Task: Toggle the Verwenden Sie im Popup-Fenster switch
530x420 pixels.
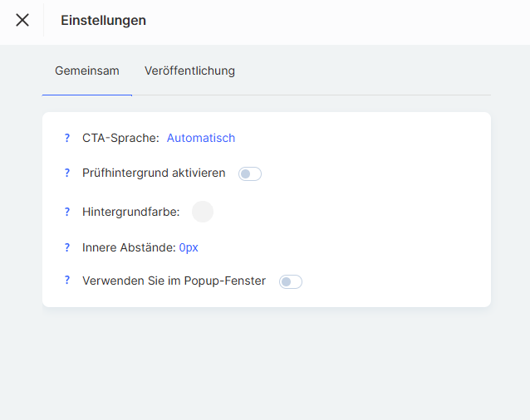Action: click(291, 281)
